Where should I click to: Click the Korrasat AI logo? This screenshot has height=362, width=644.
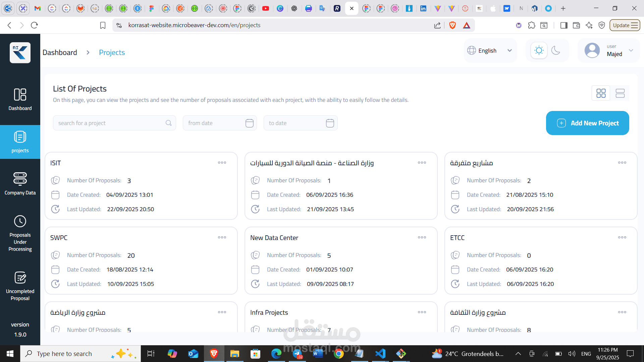pos(20,53)
